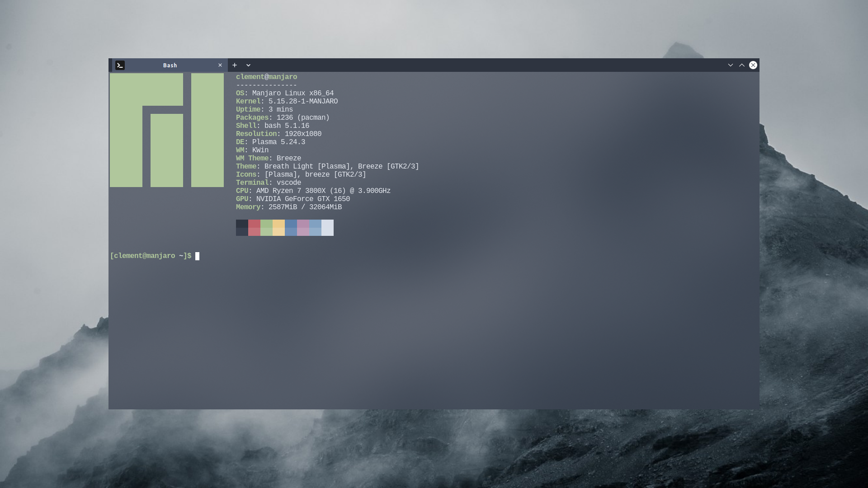
Task: Click the white color block
Action: (327, 228)
